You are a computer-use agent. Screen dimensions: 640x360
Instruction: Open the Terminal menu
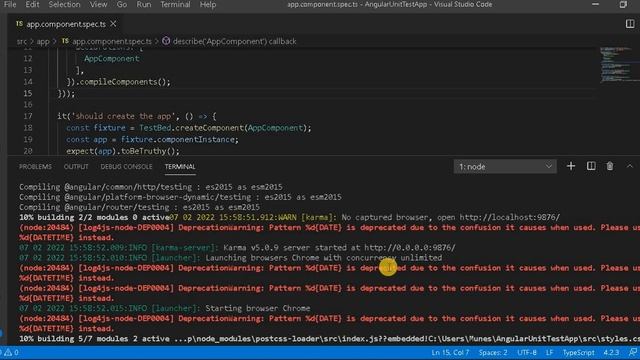[175, 4]
